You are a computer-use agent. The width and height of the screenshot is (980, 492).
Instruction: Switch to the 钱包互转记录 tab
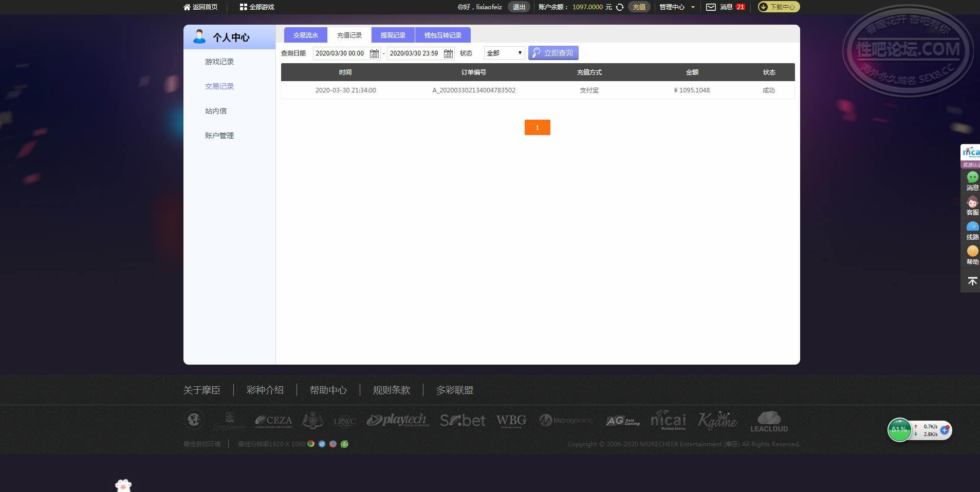pyautogui.click(x=442, y=34)
